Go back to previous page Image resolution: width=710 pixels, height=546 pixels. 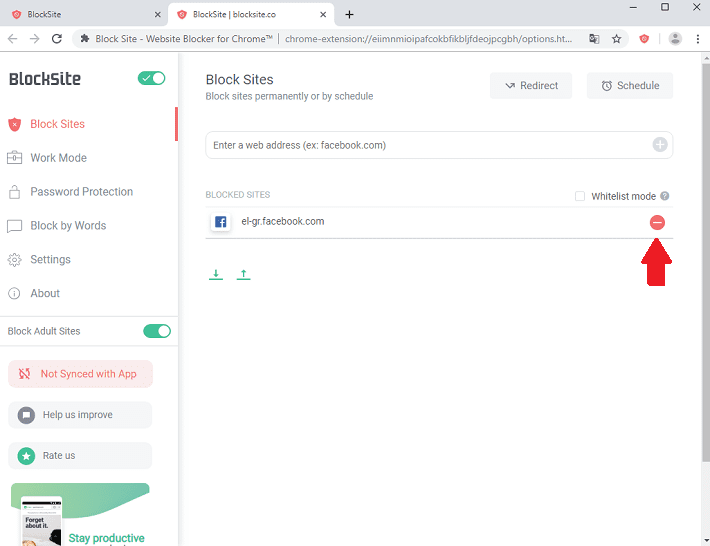[13, 39]
